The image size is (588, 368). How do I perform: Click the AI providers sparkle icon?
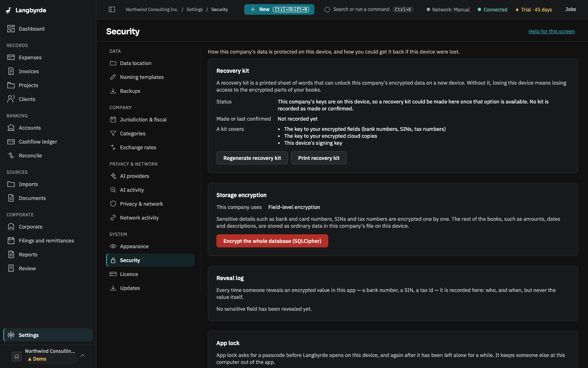coord(113,176)
